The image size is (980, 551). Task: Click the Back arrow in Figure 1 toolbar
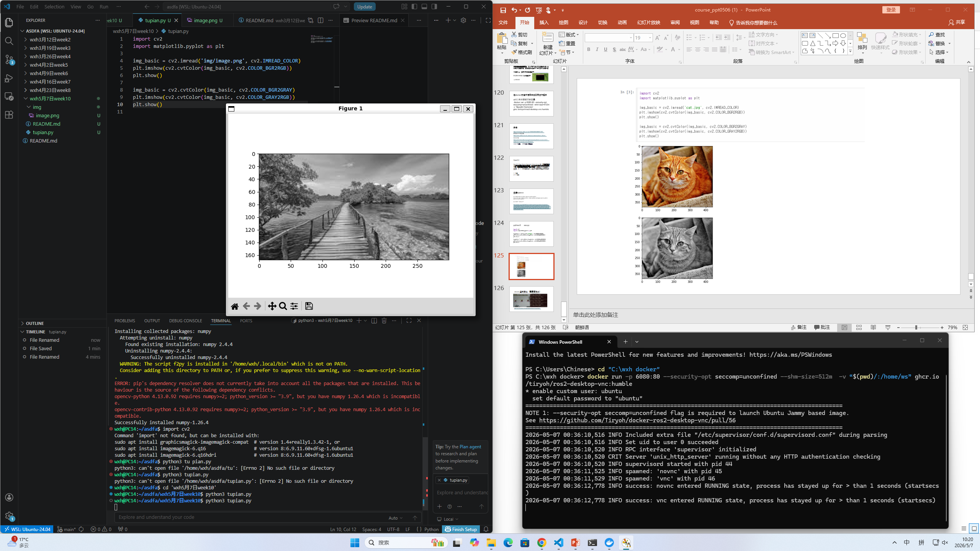pyautogui.click(x=246, y=306)
